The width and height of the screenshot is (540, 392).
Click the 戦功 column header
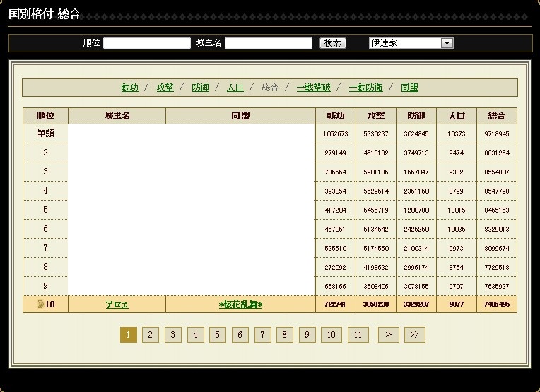coord(336,116)
